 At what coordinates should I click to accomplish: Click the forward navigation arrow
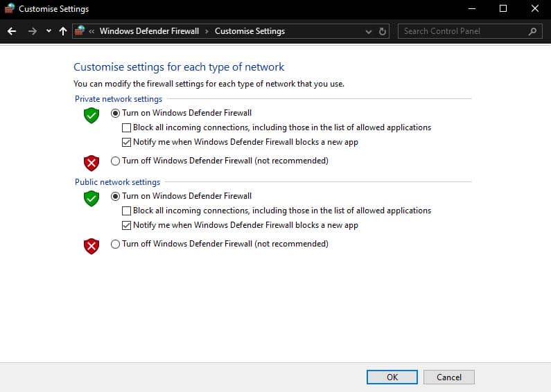(x=33, y=31)
